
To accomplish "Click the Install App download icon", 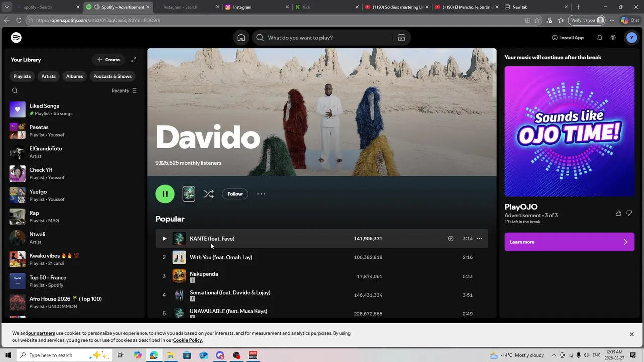I will [x=555, y=38].
